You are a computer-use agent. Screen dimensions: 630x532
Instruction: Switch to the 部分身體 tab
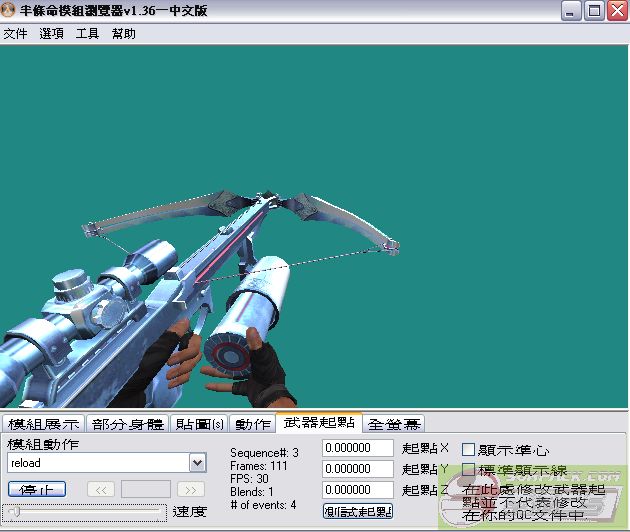(x=127, y=423)
